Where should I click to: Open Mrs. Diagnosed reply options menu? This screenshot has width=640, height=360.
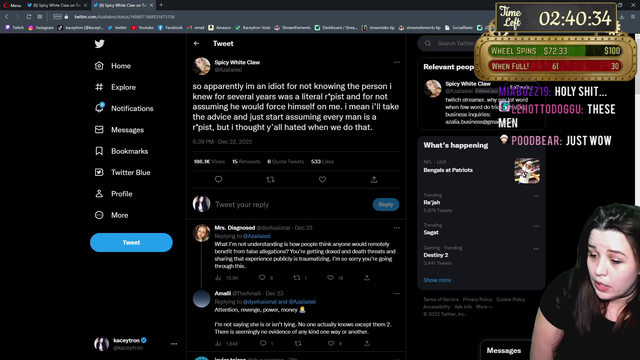[x=396, y=228]
